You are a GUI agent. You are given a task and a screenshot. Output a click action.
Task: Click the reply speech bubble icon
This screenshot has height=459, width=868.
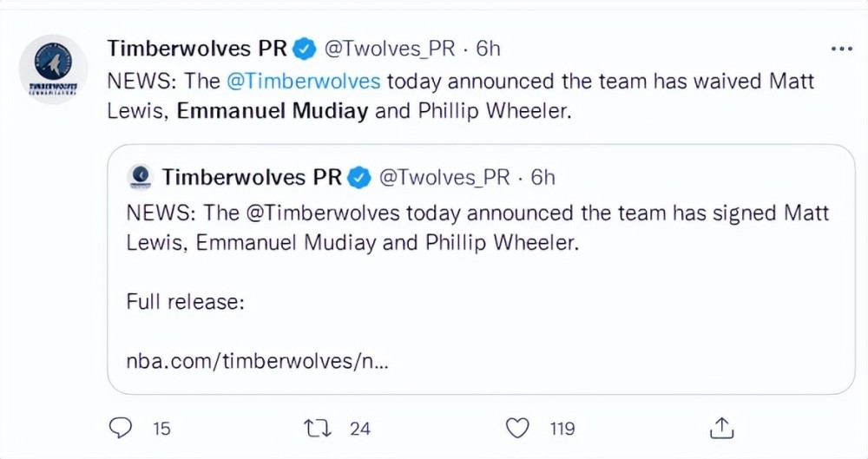(x=120, y=428)
